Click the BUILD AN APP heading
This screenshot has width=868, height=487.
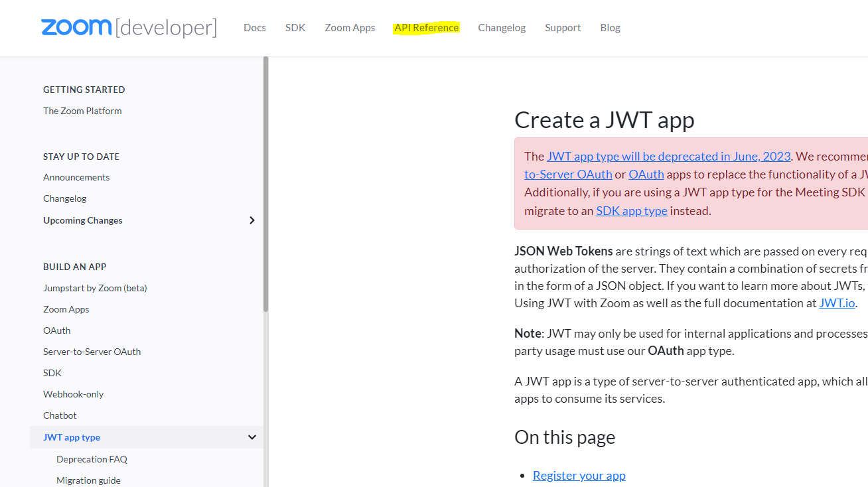pos(74,267)
